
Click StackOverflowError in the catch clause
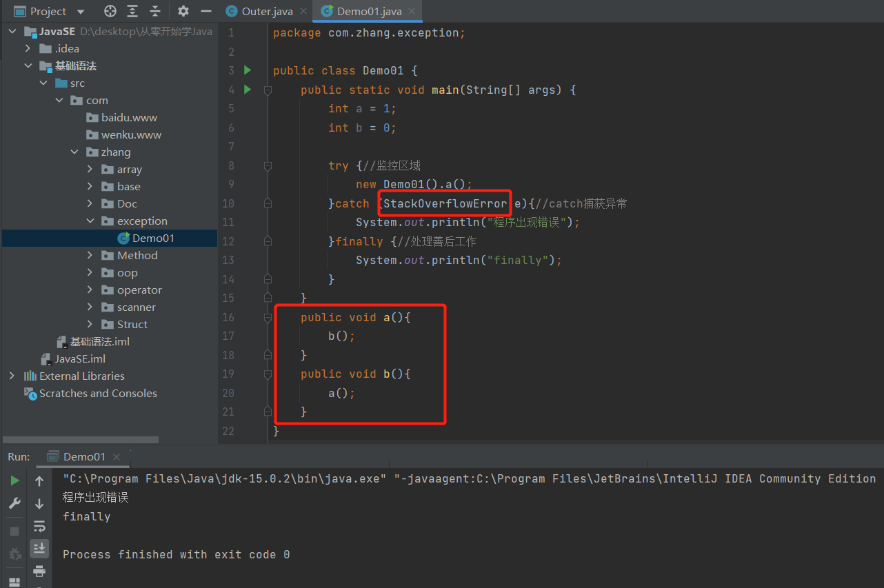[x=445, y=203]
